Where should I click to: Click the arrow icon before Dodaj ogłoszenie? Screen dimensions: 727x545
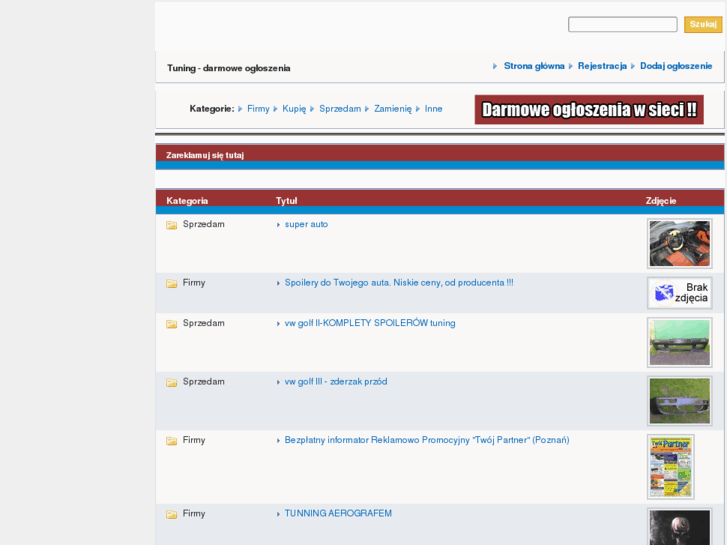(633, 66)
